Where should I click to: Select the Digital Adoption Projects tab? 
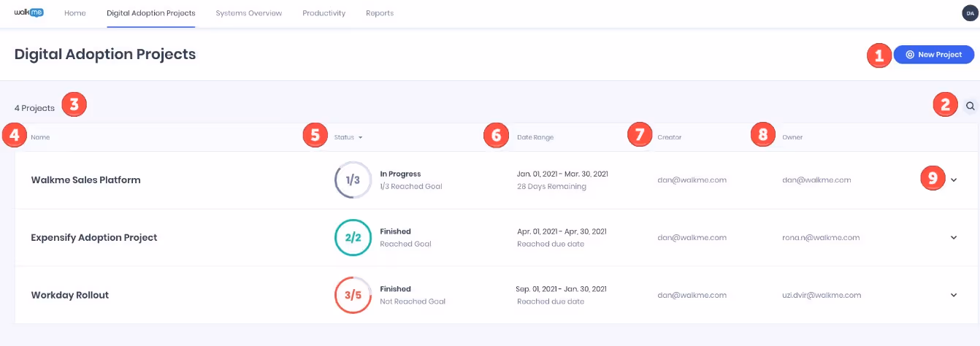pyautogui.click(x=151, y=13)
